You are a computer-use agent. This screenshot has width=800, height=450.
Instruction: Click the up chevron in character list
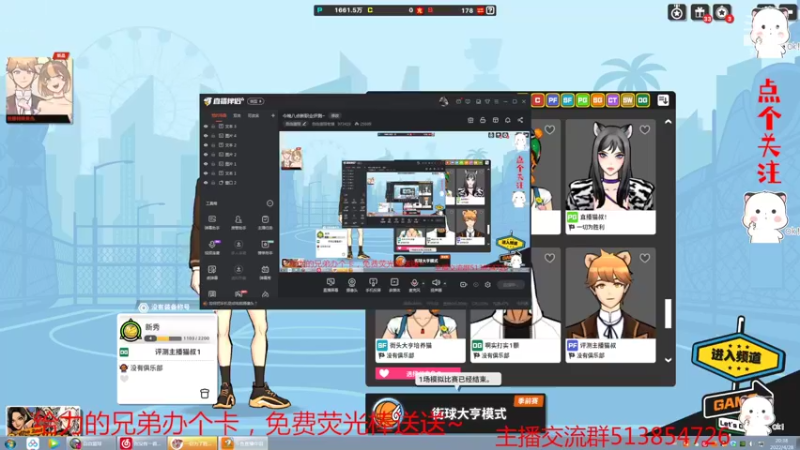click(x=668, y=122)
